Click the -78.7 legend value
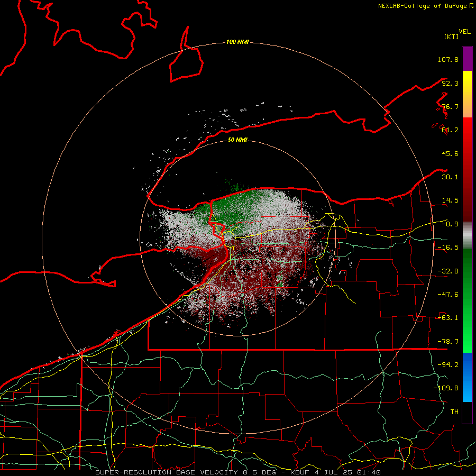476x476 pixels. tap(448, 342)
